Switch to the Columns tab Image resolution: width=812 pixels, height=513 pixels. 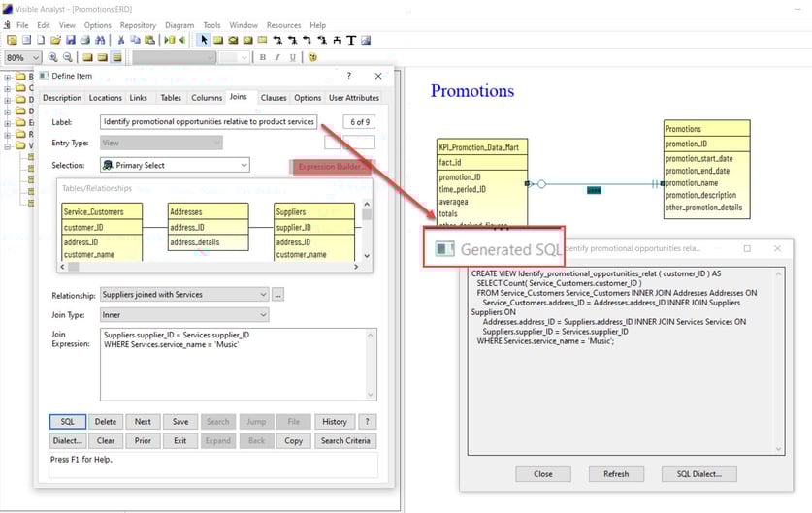207,97
